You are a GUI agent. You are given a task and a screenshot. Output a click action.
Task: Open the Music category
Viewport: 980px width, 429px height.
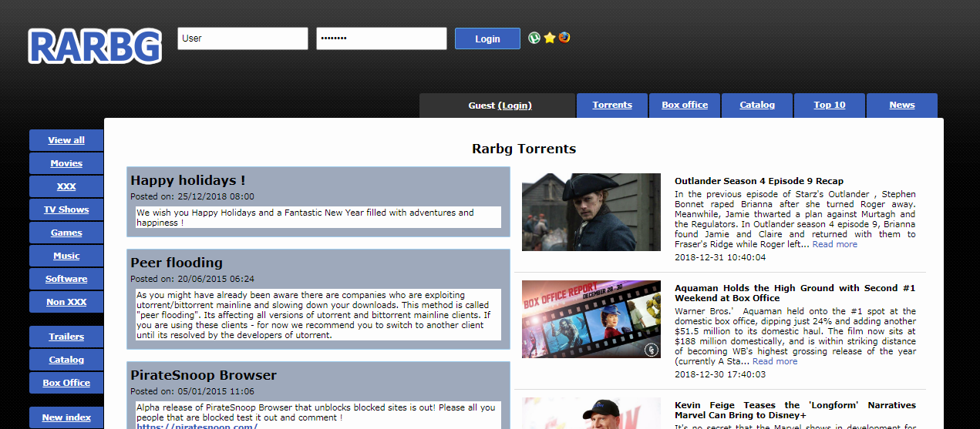pos(66,256)
